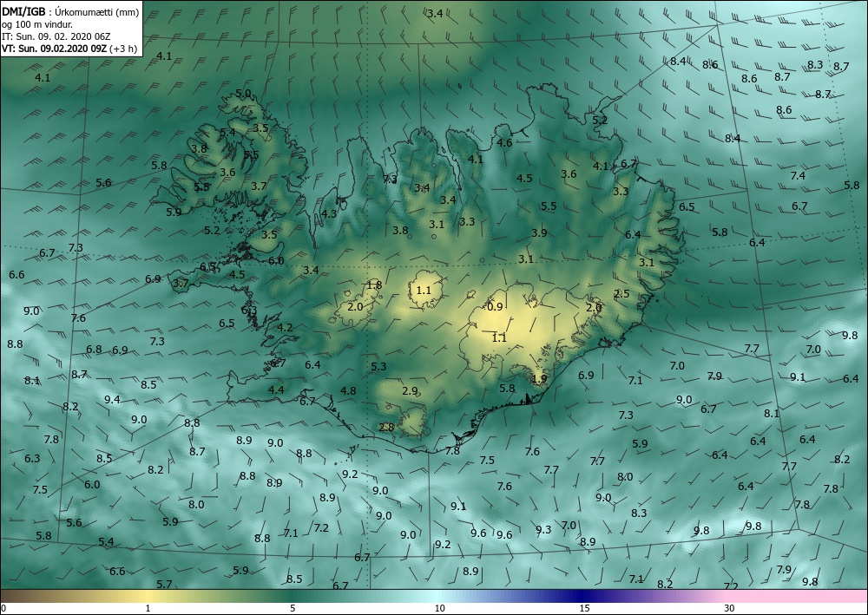The image size is (868, 615).
Task: Click the 'og 100 m vindur.' subtitle line
Action: (37, 23)
